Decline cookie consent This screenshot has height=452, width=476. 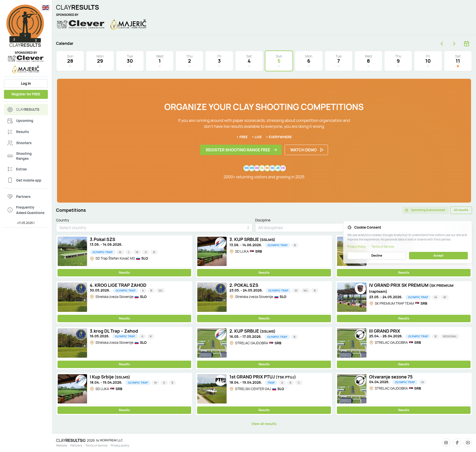(377, 256)
